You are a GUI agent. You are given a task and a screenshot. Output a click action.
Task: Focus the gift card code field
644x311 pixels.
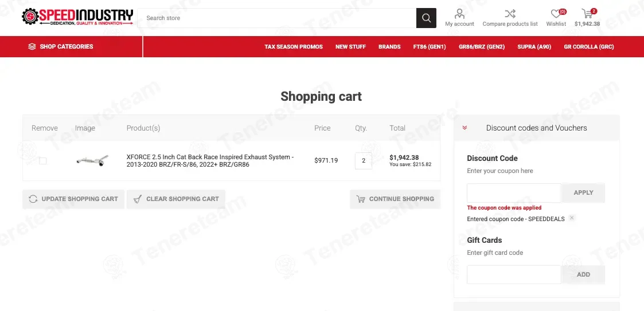(x=514, y=275)
